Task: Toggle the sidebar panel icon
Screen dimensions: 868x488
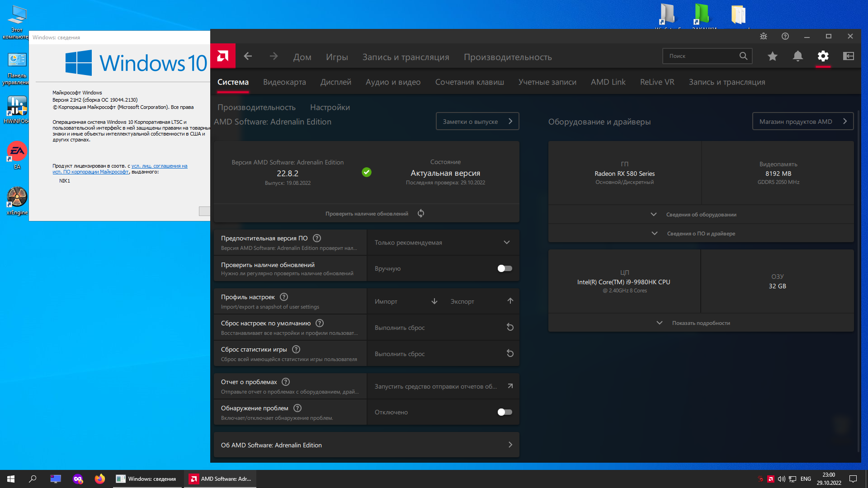Action: point(848,56)
